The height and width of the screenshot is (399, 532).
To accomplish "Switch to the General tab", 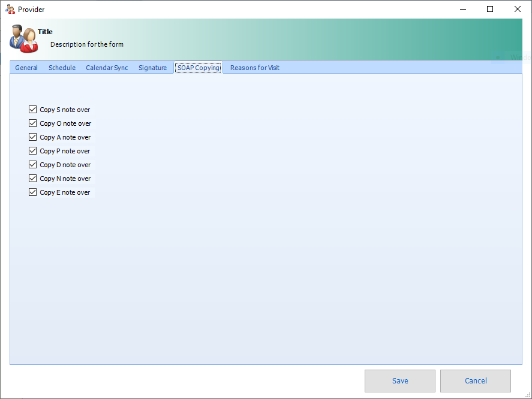I will 26,68.
